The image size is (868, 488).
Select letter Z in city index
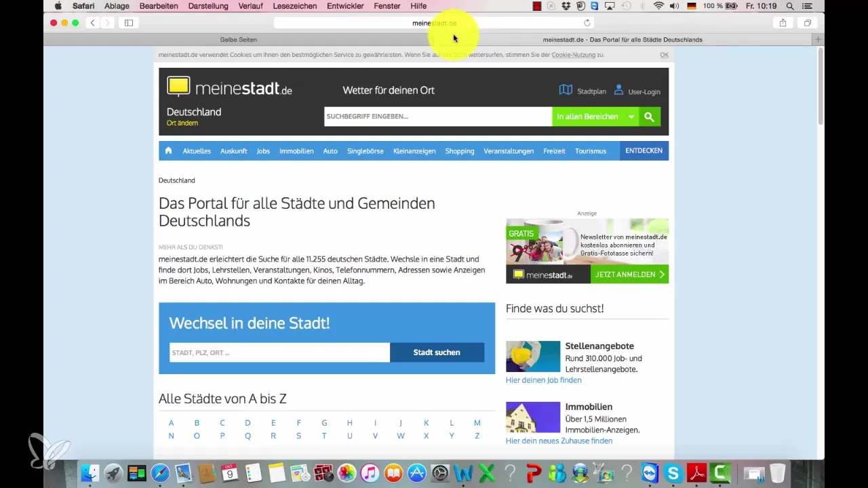(x=477, y=436)
